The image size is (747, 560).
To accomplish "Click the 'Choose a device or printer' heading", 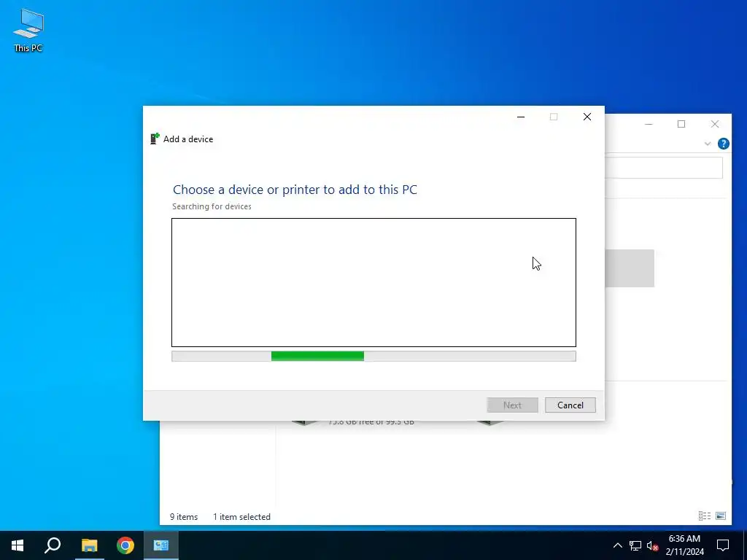I will tap(295, 190).
